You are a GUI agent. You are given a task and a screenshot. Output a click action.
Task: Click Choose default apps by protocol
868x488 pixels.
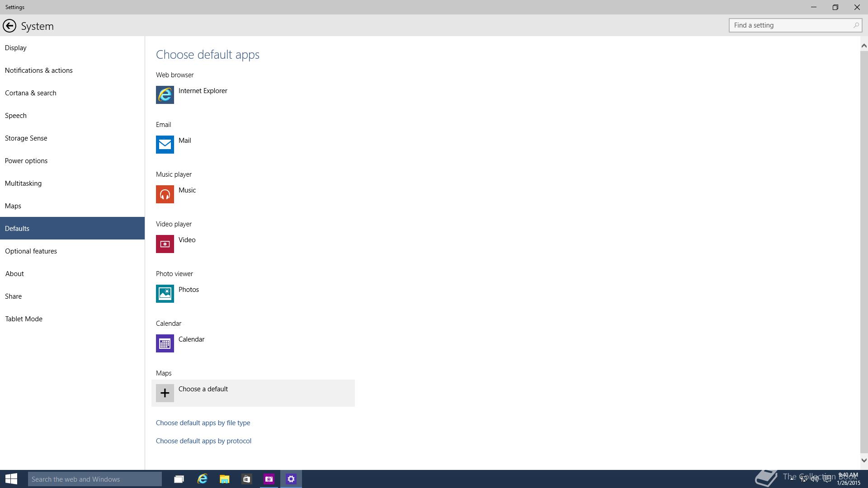tap(203, 441)
